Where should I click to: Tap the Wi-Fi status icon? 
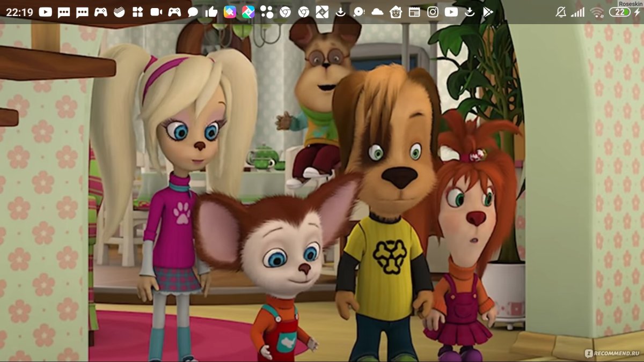coord(597,12)
